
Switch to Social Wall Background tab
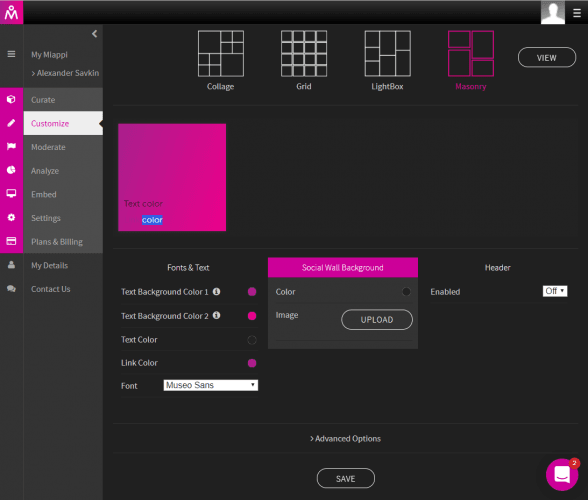(343, 267)
